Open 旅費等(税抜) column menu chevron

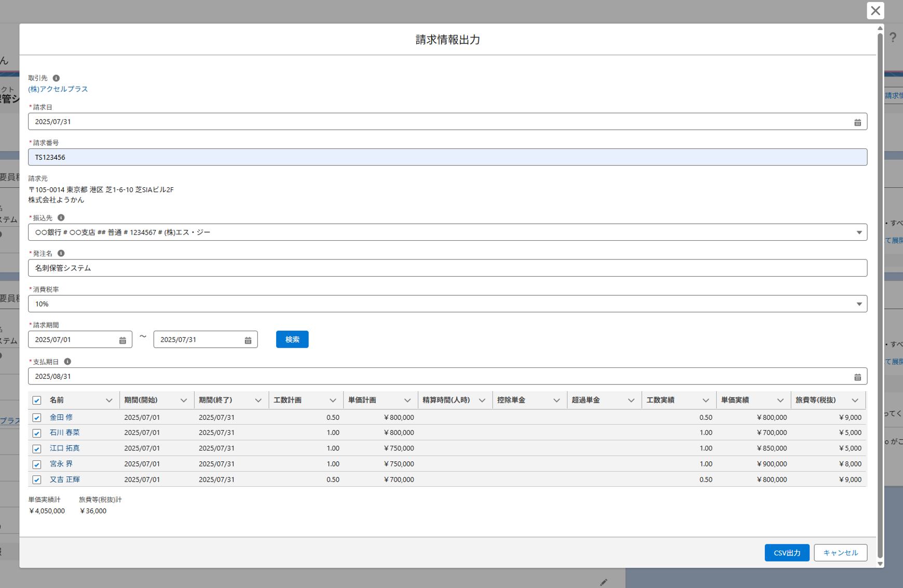[855, 400]
